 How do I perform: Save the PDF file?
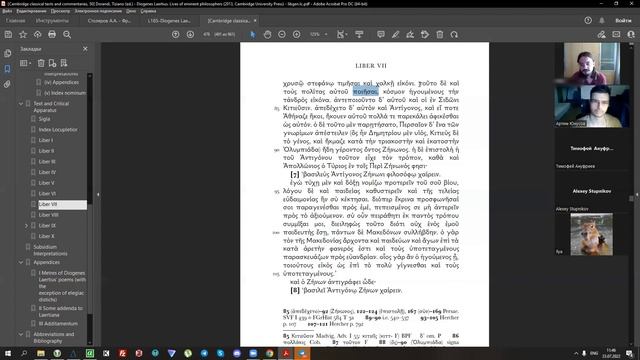[x=8, y=35]
